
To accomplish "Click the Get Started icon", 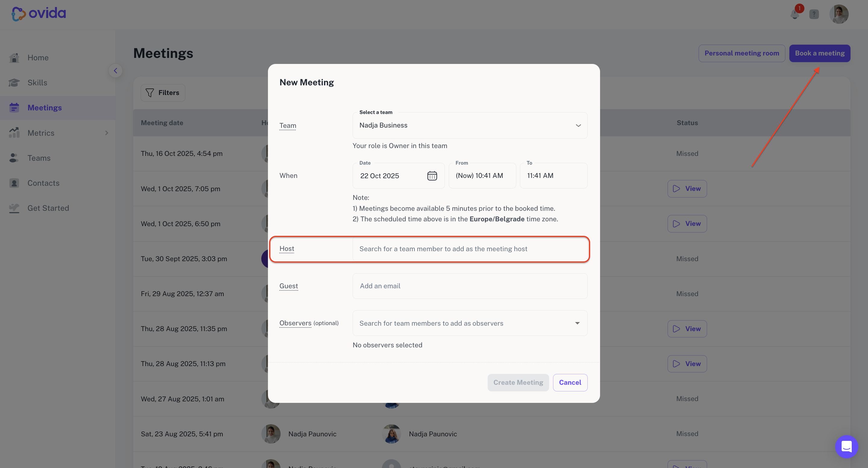I will [14, 208].
